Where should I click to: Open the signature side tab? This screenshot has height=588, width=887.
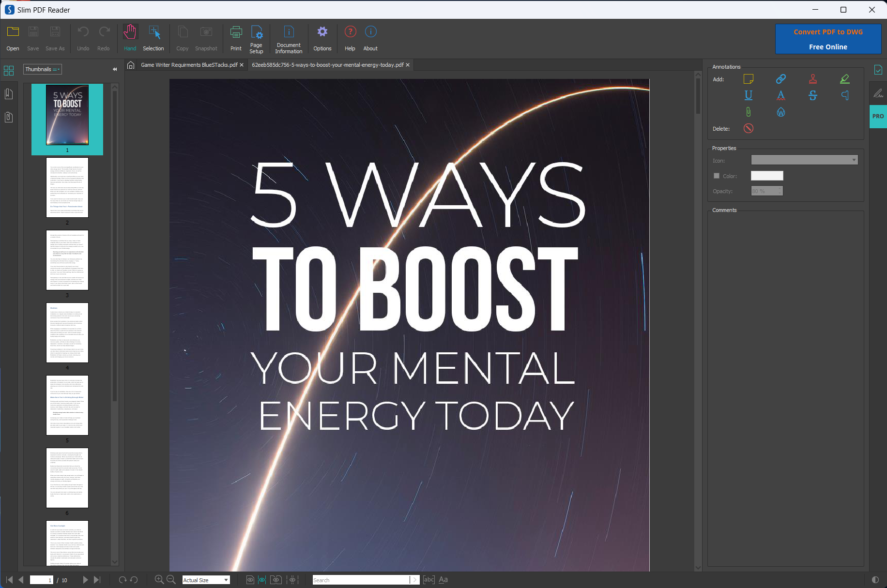click(878, 93)
